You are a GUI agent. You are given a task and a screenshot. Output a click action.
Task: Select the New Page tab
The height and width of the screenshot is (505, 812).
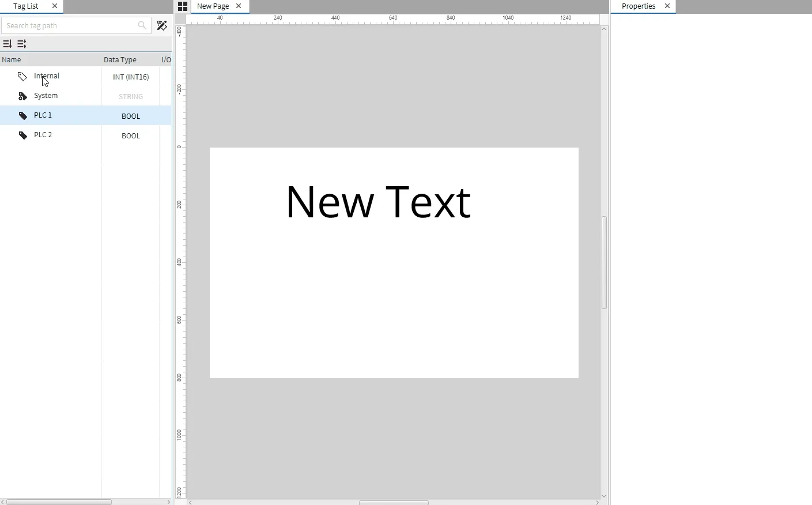pos(213,6)
